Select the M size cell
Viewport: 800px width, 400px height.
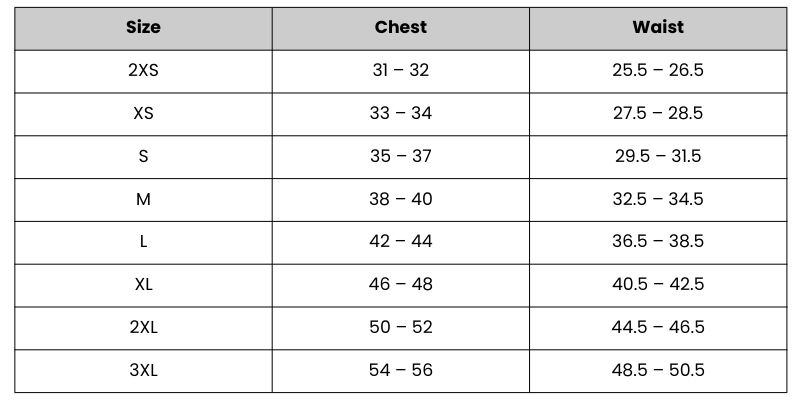(x=143, y=200)
